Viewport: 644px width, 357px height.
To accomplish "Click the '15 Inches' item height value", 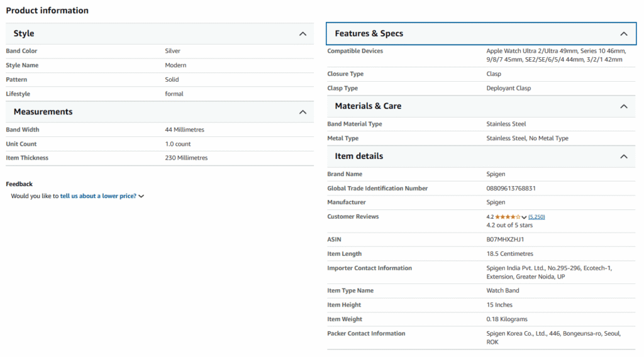I will point(499,305).
